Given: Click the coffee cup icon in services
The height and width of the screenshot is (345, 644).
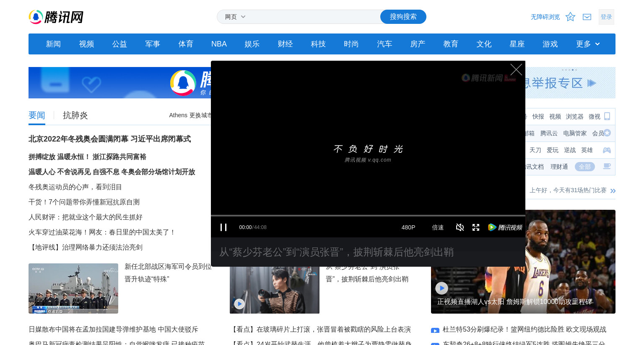Looking at the screenshot, I should [x=607, y=166].
